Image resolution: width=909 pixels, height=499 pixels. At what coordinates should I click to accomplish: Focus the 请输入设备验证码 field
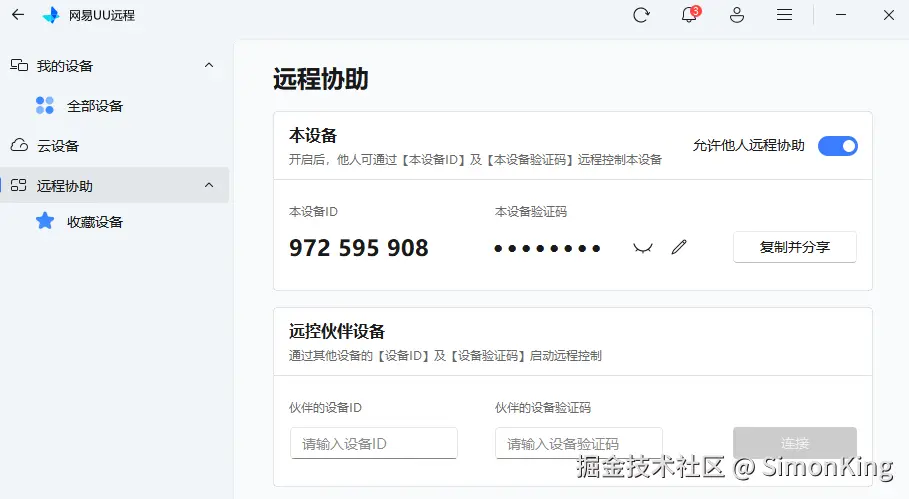pos(579,443)
